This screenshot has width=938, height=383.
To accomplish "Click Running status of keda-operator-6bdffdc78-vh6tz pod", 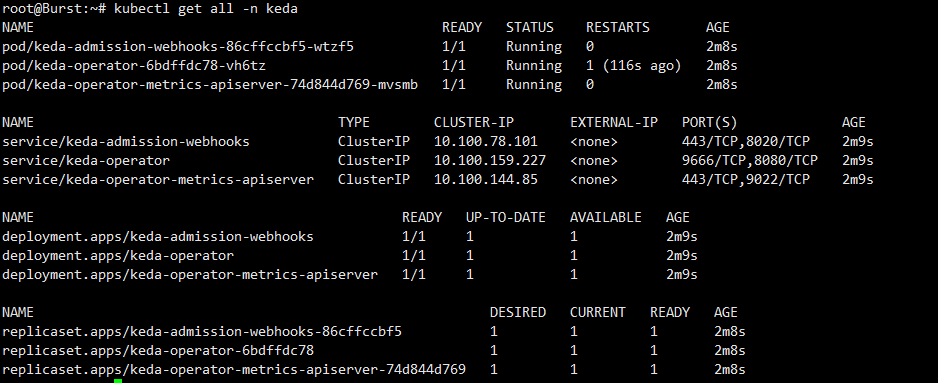I will tap(534, 66).
